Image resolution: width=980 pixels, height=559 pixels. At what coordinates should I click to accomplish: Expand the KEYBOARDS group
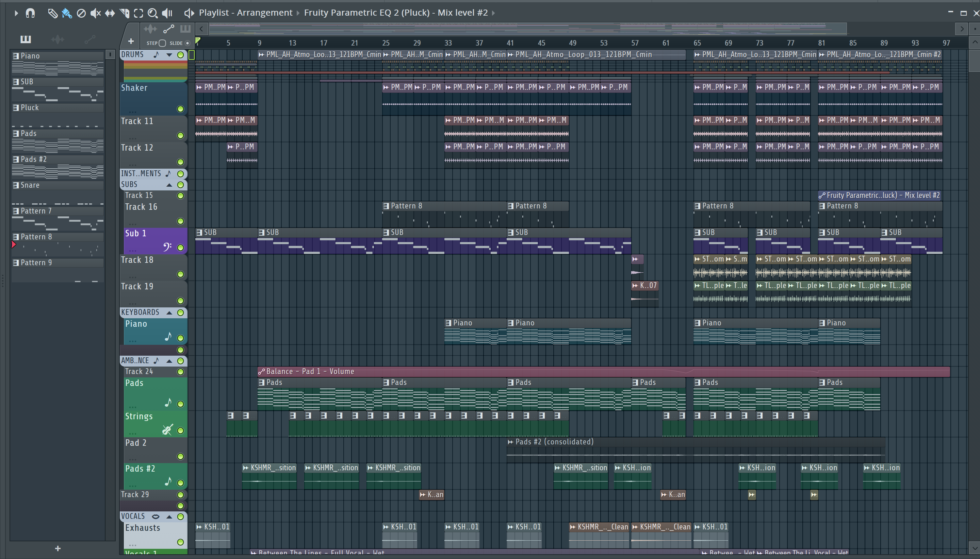tap(169, 312)
